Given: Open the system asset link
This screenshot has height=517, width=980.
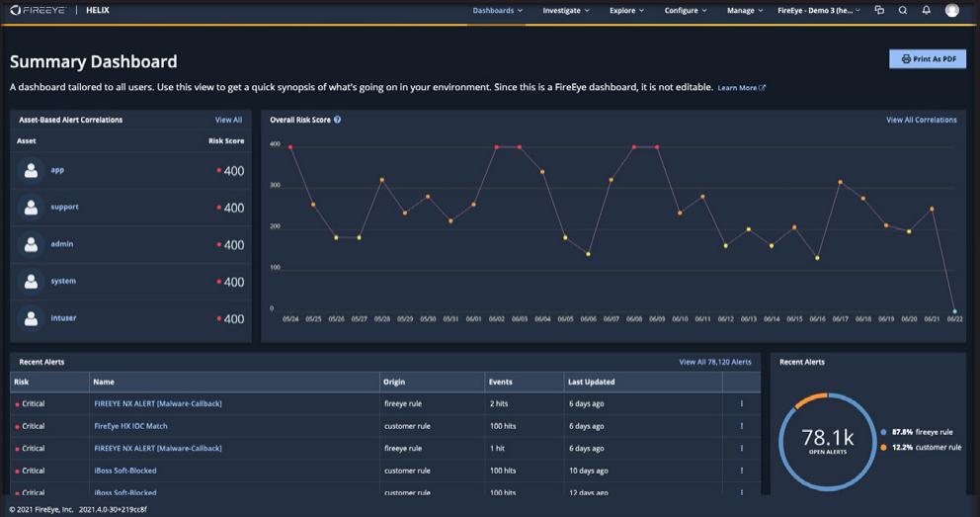Looking at the screenshot, I should point(63,281).
